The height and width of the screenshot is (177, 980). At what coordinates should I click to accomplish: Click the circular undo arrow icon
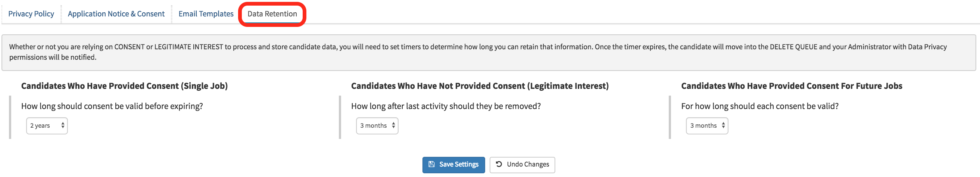pos(499,164)
